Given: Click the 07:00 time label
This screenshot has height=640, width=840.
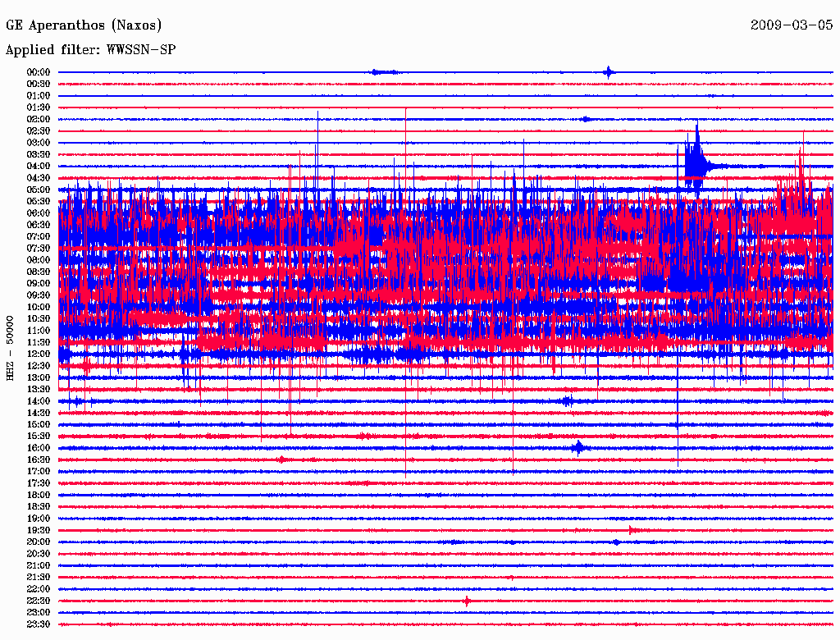Looking at the screenshot, I should click(39, 237).
